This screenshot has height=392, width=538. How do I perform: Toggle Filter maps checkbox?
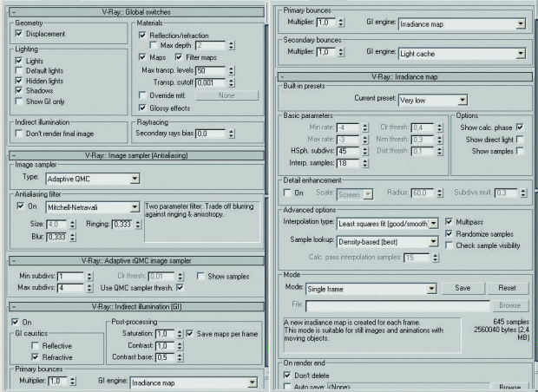[179, 57]
